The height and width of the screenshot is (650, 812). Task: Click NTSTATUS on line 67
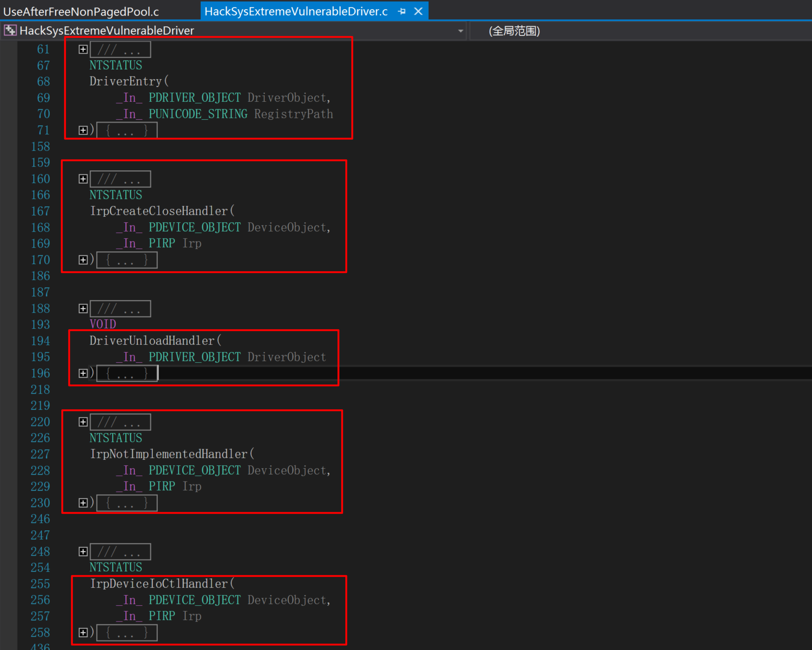(x=116, y=65)
